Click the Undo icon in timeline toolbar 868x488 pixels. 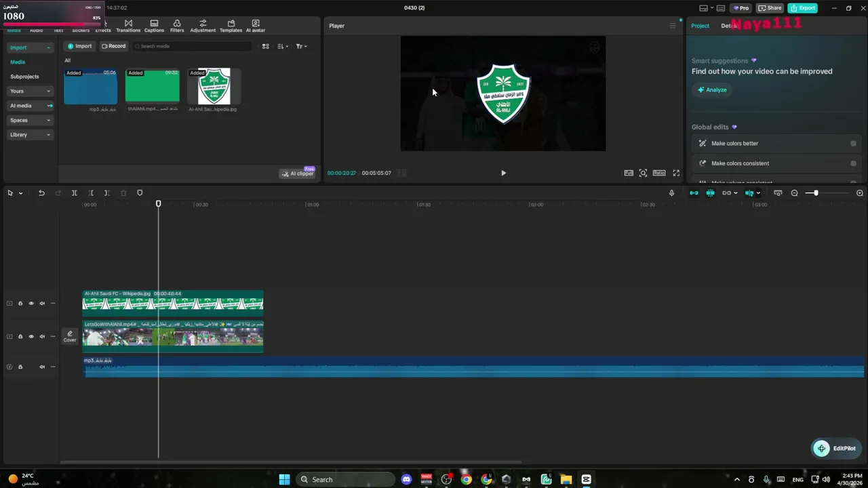click(41, 193)
